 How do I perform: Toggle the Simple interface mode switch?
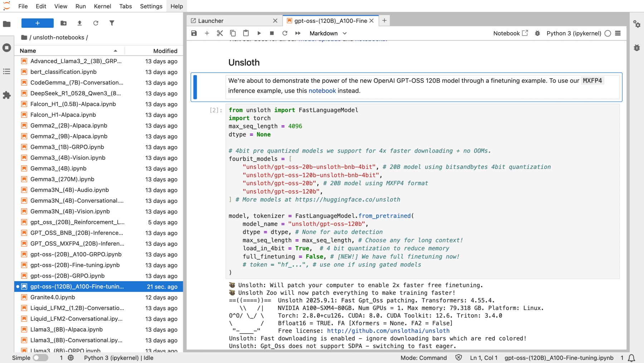[x=40, y=358]
